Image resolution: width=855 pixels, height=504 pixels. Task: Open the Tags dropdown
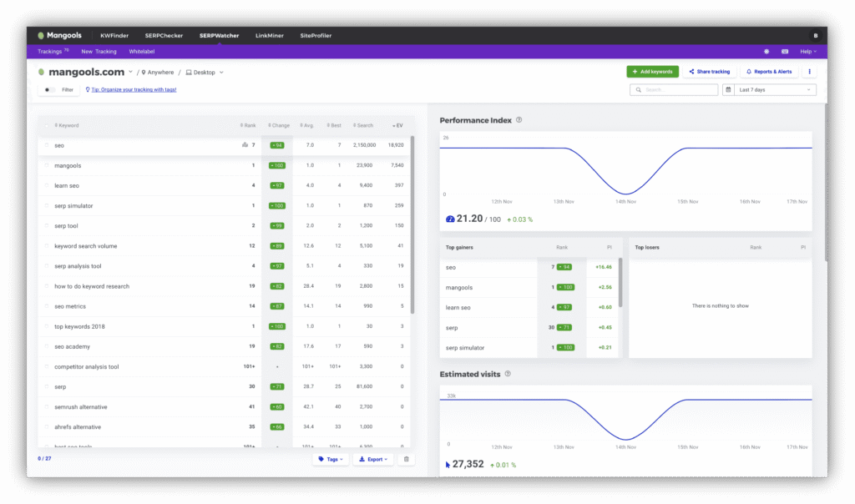(331, 459)
